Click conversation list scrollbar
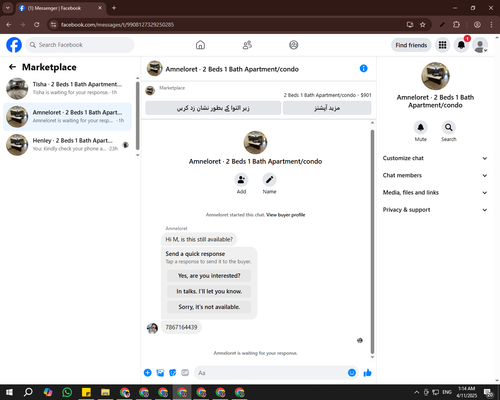Screen dimensions: 500x400 coord(137,116)
